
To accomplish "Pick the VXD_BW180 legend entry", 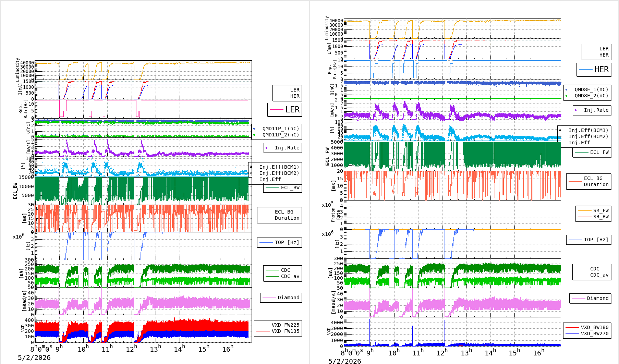I will pos(587,327).
